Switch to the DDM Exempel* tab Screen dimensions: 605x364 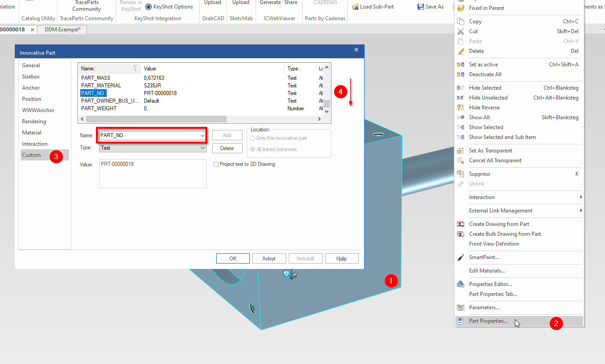point(62,30)
